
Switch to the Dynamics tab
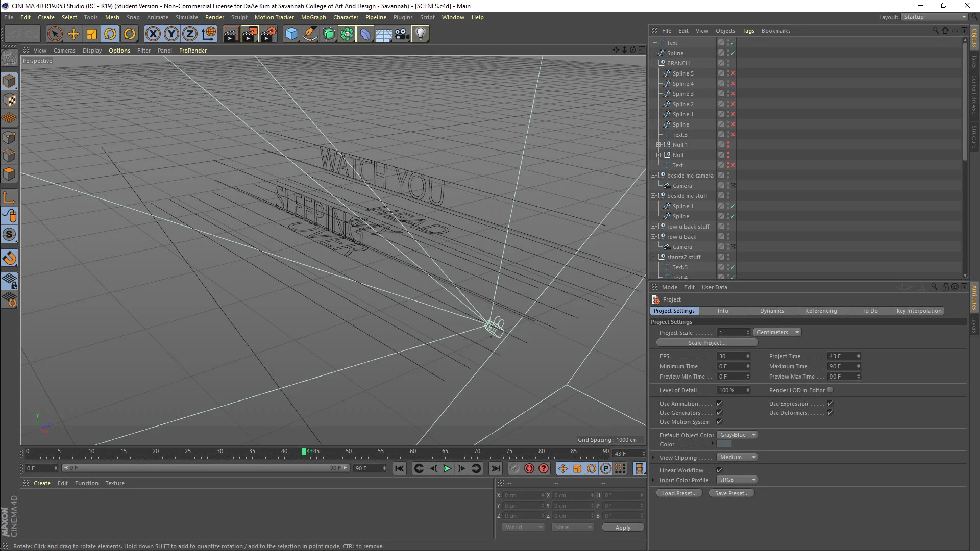(772, 311)
